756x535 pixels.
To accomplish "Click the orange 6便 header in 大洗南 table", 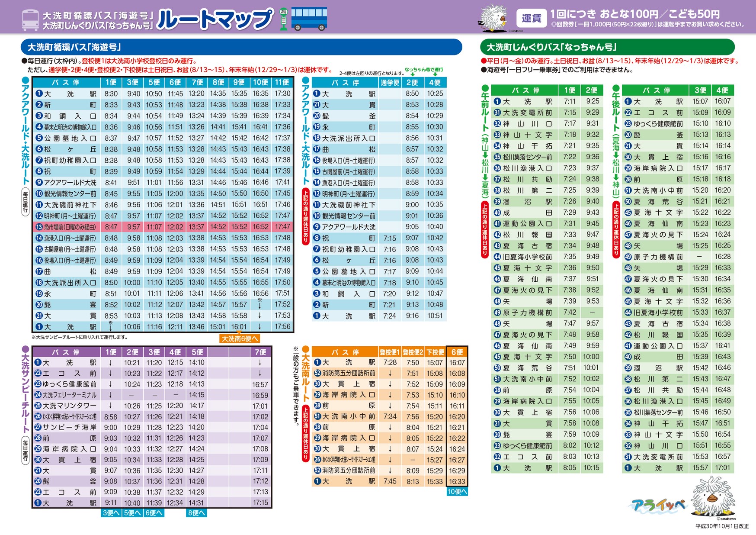I will point(457,352).
